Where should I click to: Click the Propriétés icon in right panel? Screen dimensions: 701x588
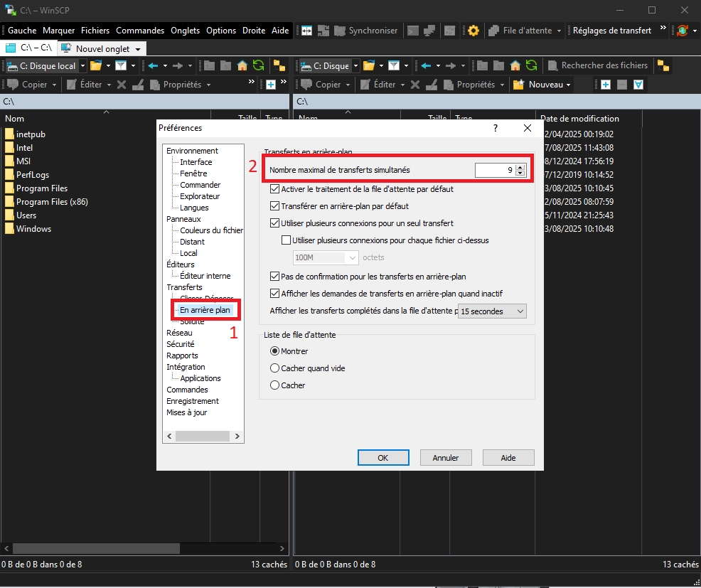click(x=449, y=85)
